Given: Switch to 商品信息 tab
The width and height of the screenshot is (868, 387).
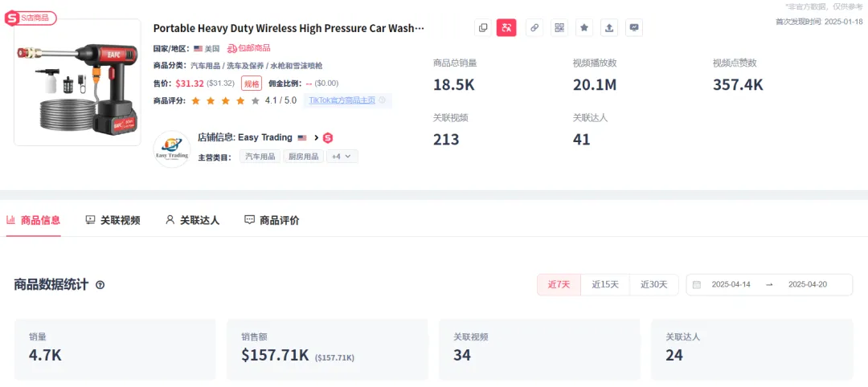Looking at the screenshot, I should 33,220.
